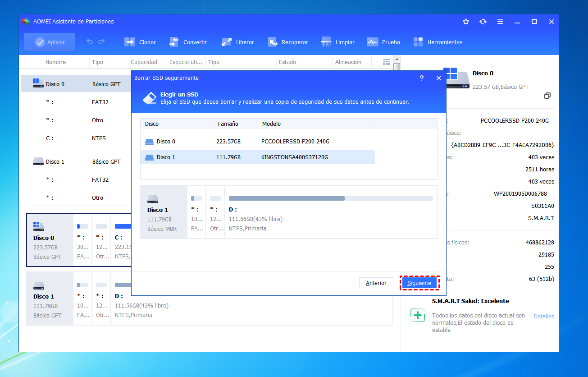
Task: Click the firmware value S0311A0
Action: (542, 206)
